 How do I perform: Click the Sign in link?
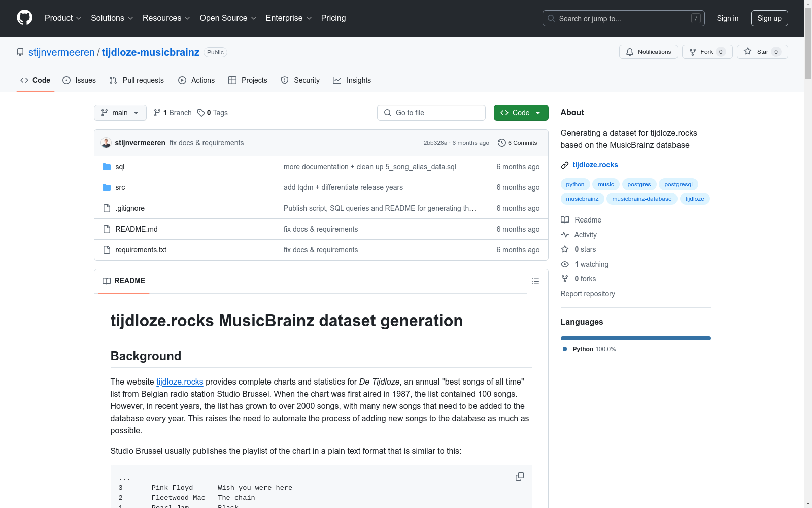coord(728,18)
